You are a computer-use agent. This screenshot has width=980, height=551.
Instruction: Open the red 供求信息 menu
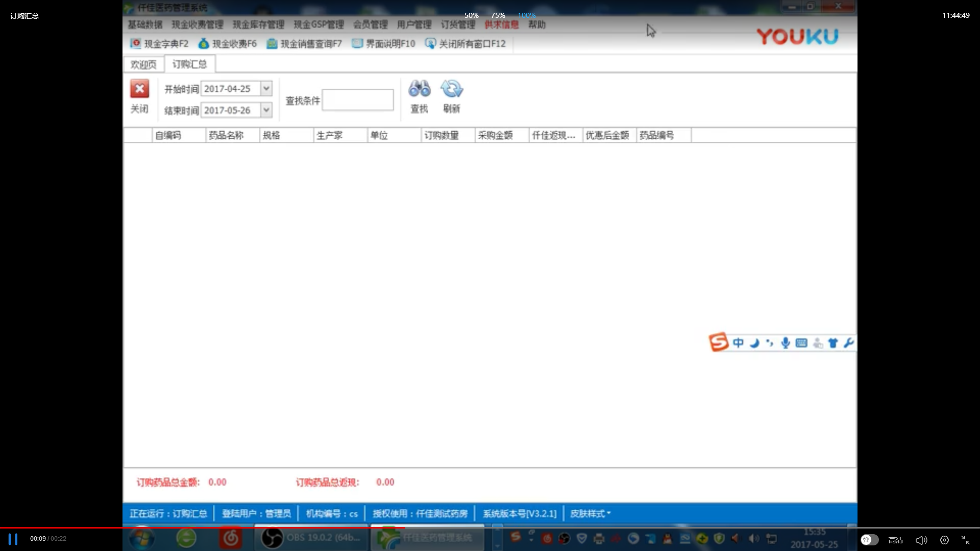501,24
